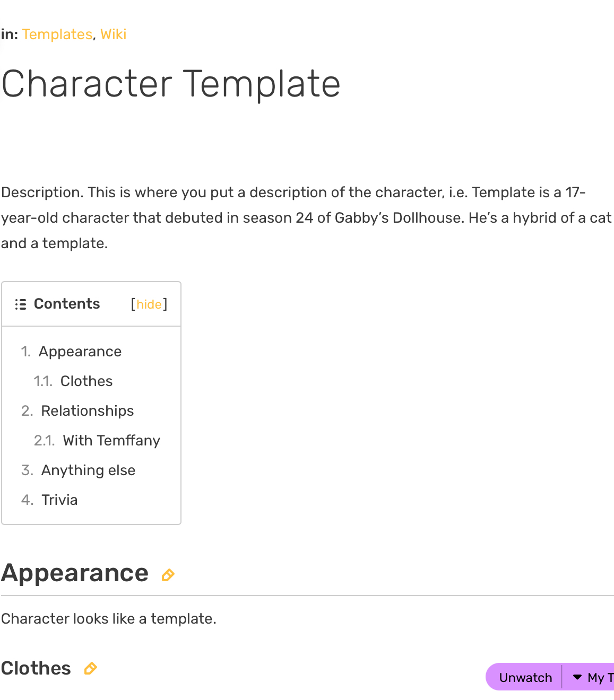Go to With Temffany contents entry
Viewport: 614px width, 700px height.
tap(111, 441)
